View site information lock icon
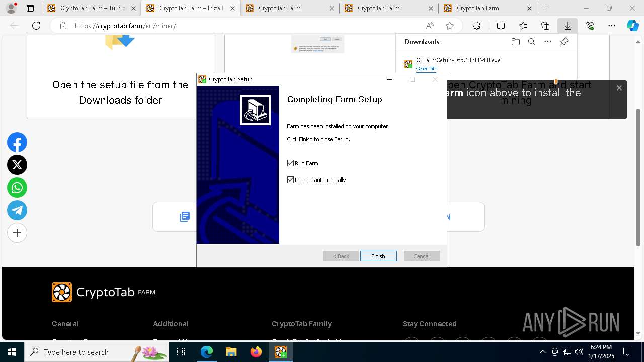The height and width of the screenshot is (362, 644). 63,26
